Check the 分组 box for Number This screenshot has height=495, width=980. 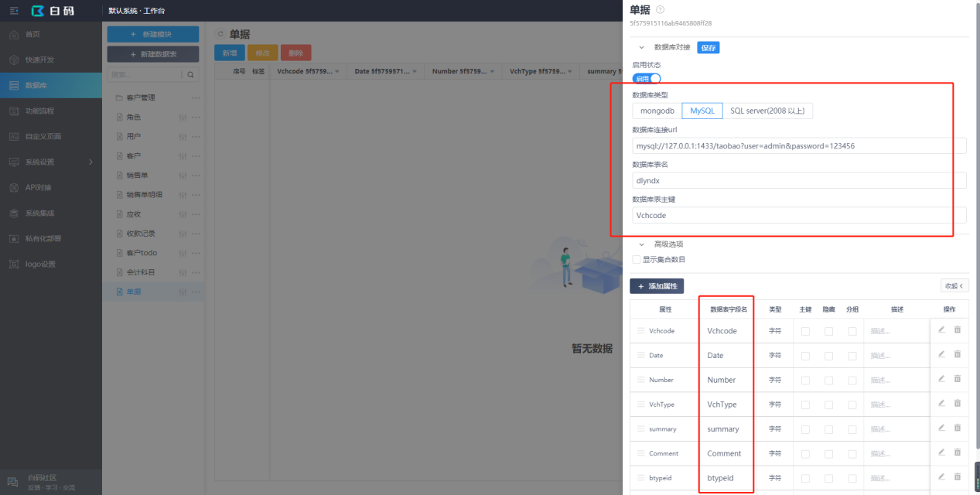pyautogui.click(x=852, y=380)
